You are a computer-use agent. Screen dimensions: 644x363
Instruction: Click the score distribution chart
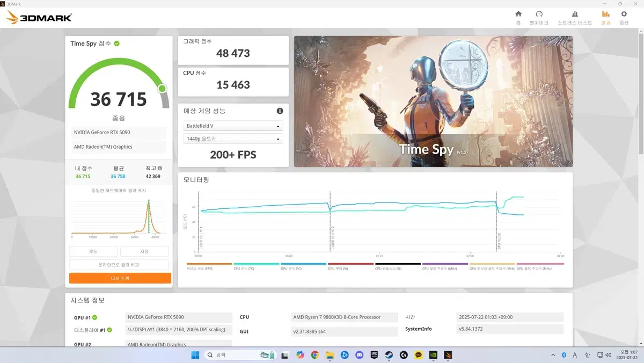[119, 217]
